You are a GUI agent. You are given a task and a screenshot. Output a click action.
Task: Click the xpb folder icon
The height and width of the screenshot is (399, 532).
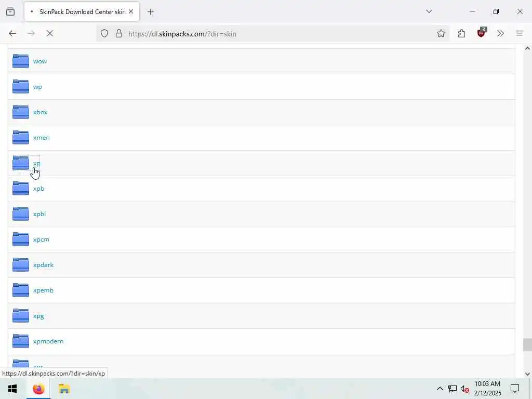pos(21,189)
